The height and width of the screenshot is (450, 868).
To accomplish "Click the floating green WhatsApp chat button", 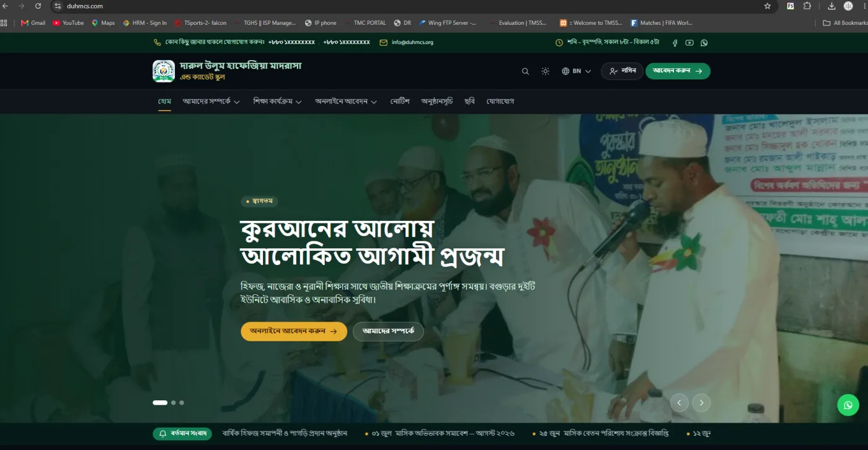I will [x=848, y=405].
